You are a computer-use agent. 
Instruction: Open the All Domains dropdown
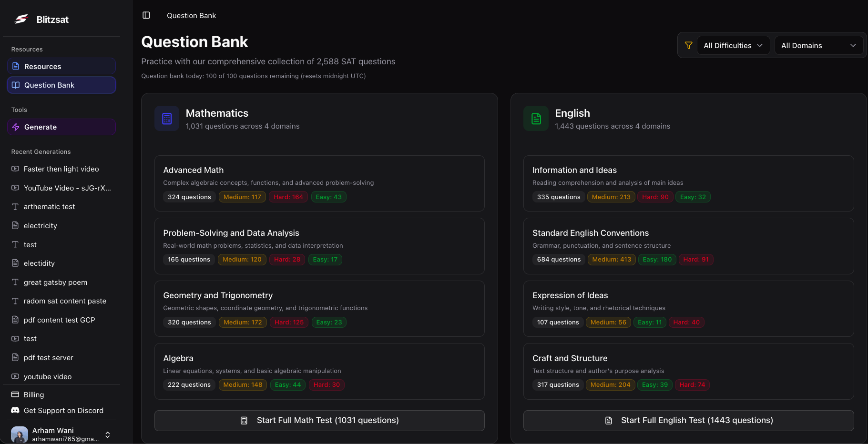point(818,45)
